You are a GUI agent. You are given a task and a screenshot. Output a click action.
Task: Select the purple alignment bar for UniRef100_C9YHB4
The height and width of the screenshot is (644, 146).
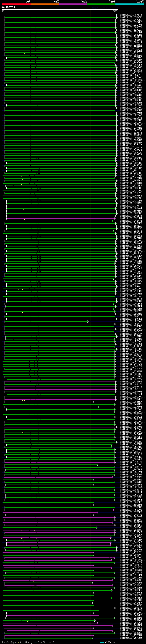pyautogui.click(x=61, y=218)
